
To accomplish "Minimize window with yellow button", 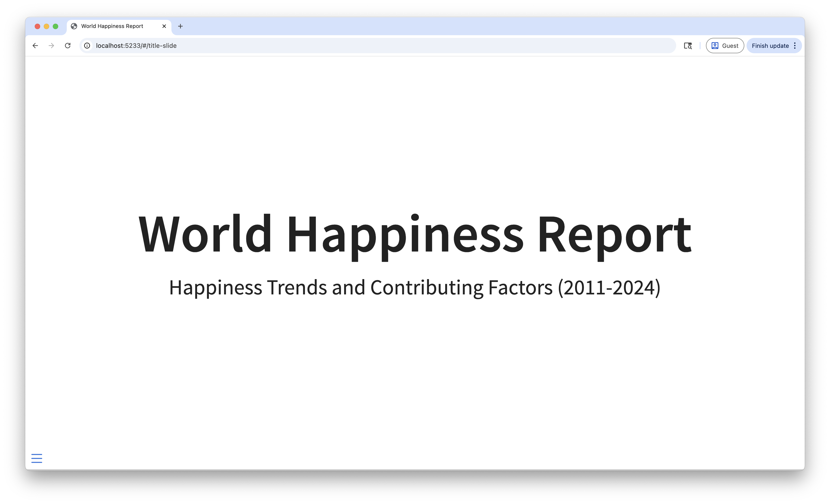I will pyautogui.click(x=46, y=26).
